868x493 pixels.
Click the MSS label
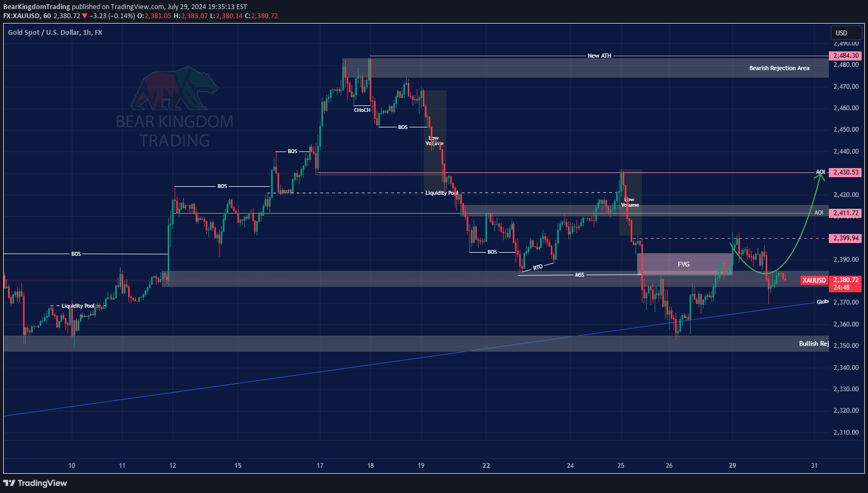click(x=579, y=275)
